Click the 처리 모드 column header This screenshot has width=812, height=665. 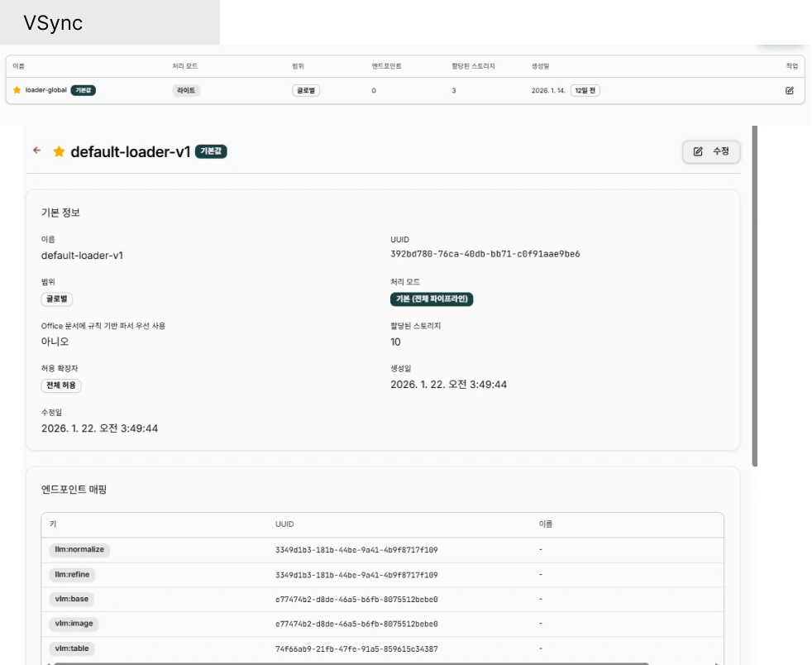[x=185, y=66]
